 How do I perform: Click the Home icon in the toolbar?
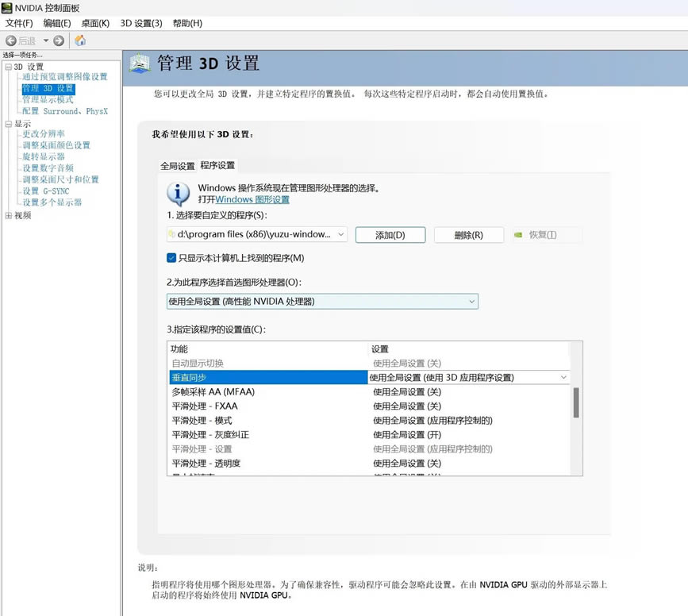(80, 40)
